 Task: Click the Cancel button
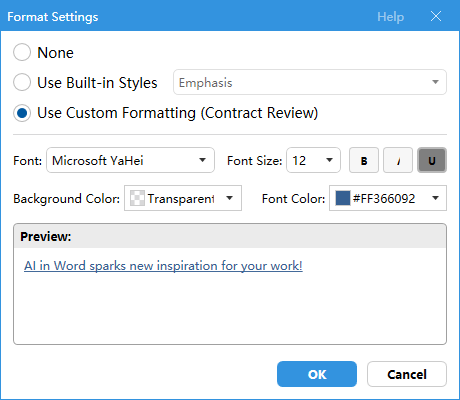coord(407,374)
